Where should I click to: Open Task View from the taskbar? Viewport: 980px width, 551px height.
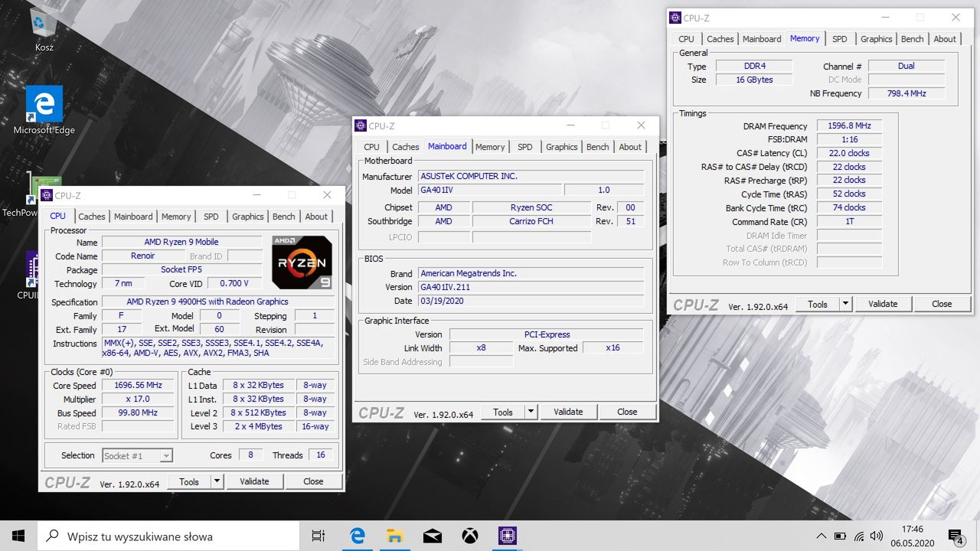click(318, 536)
